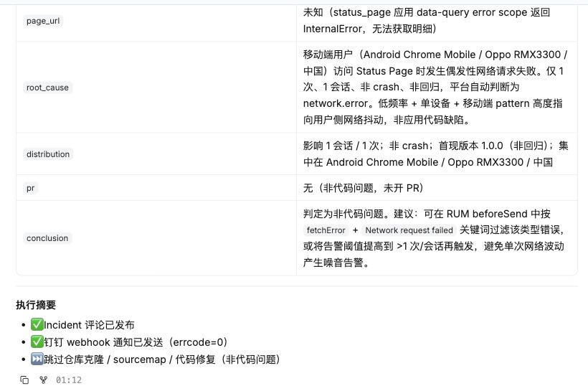588x391 pixels.
Task: Click the pr value 无(非代码问题,未开 PR)
Action: tap(364, 188)
